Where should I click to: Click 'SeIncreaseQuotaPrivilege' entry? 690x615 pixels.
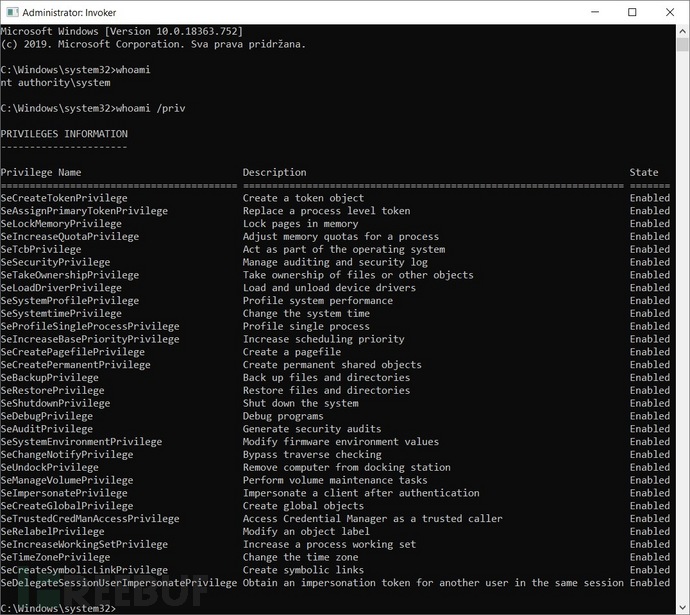(70, 236)
